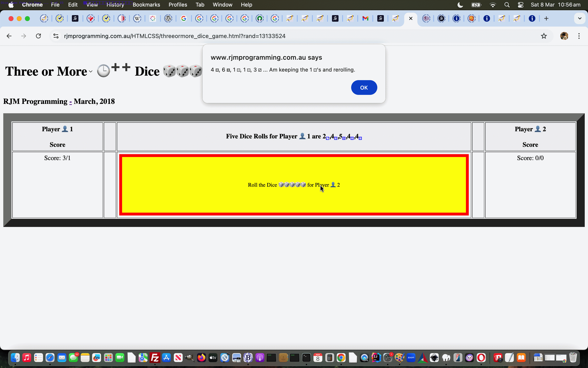588x368 pixels.
Task: Open Control Center in menu bar
Action: click(x=520, y=5)
